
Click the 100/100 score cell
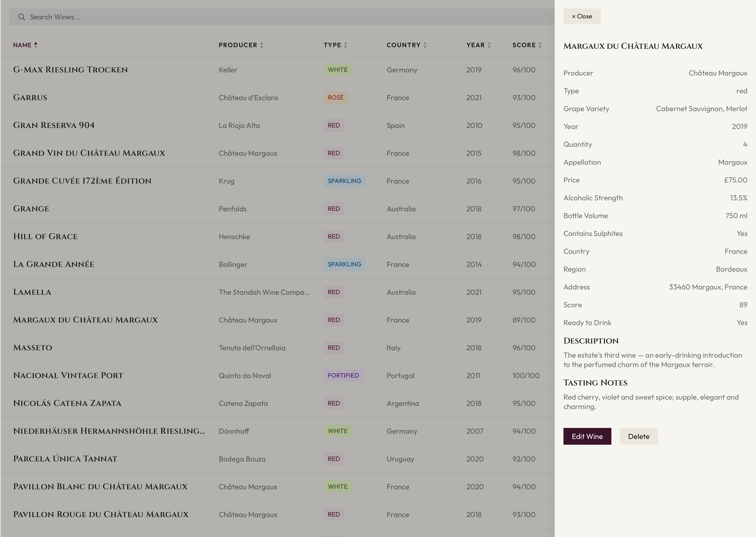point(526,375)
